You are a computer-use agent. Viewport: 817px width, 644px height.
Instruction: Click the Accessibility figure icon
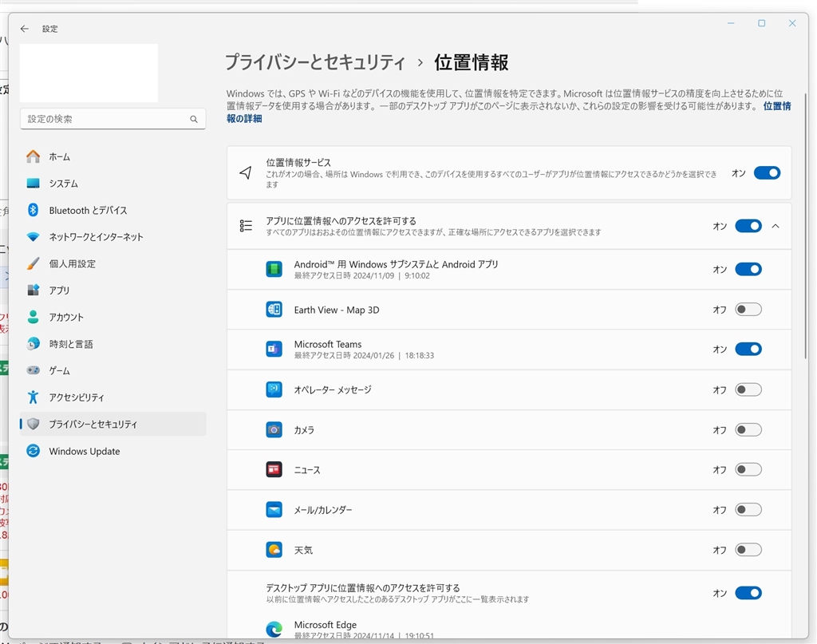pos(34,397)
